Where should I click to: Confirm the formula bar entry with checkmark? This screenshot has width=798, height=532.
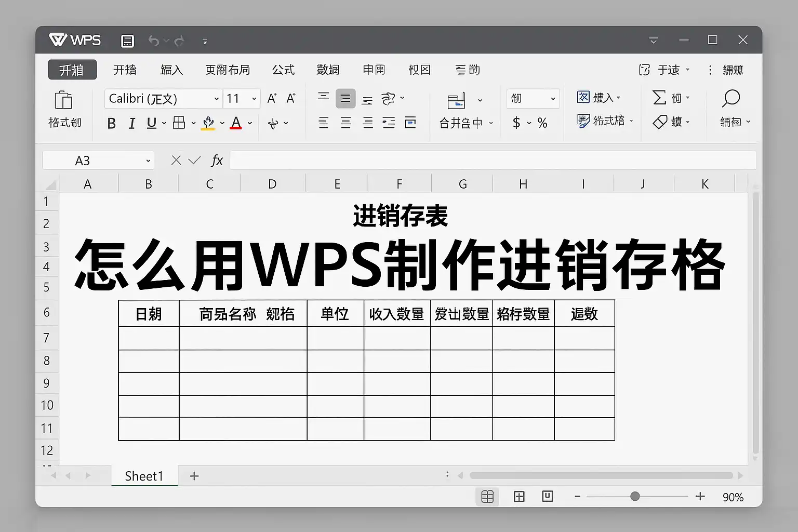point(194,161)
